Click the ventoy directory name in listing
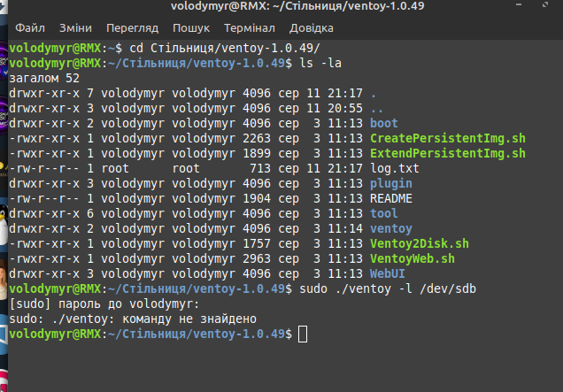 (391, 228)
